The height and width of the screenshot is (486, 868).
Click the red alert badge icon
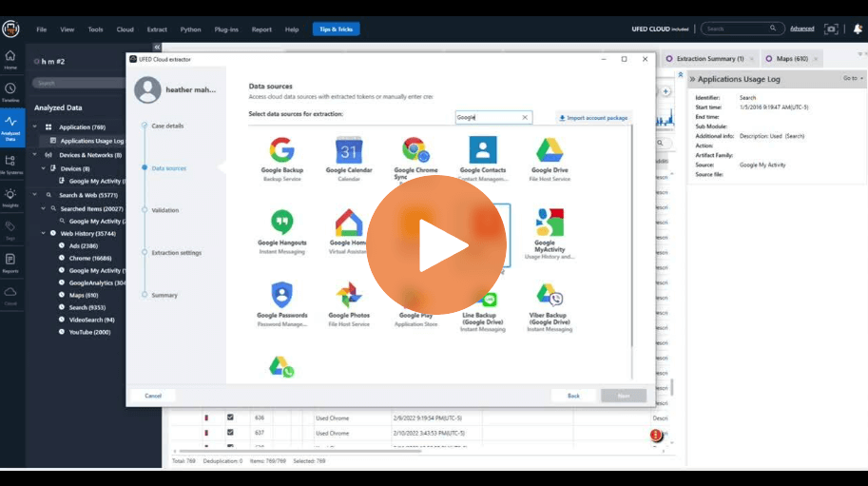tap(656, 435)
